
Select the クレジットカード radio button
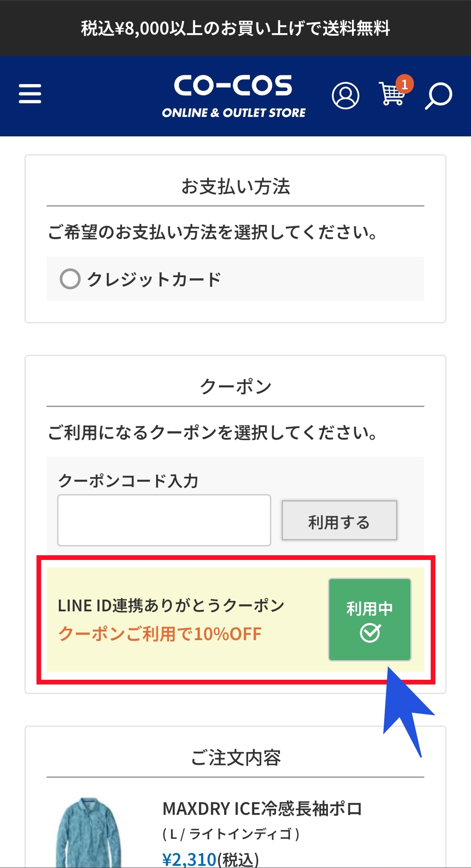click(x=70, y=279)
